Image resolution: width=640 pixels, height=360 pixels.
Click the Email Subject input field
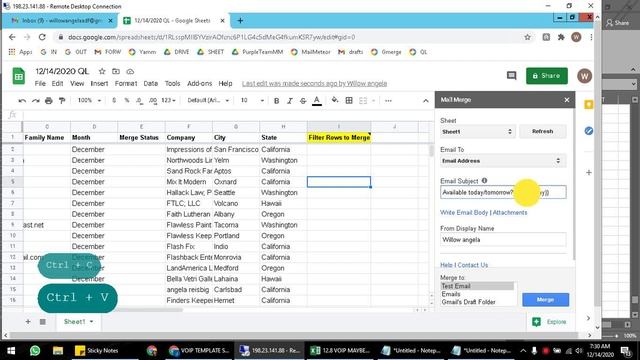(x=503, y=192)
